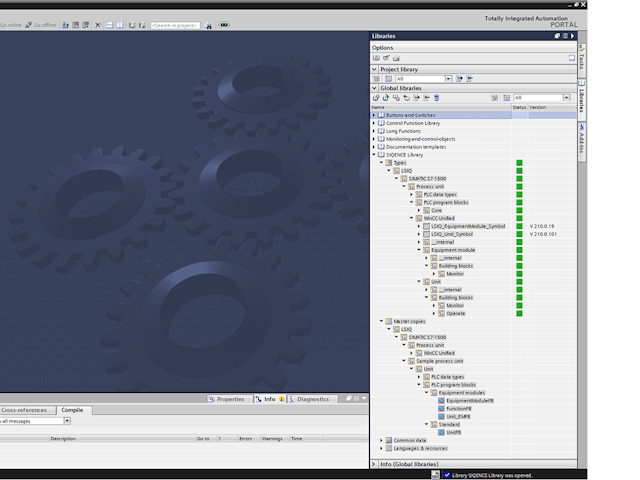This screenshot has width=640, height=480.
Task: Click the left-arrow icon in the Global libraries toolbar
Action: pyautogui.click(x=426, y=98)
